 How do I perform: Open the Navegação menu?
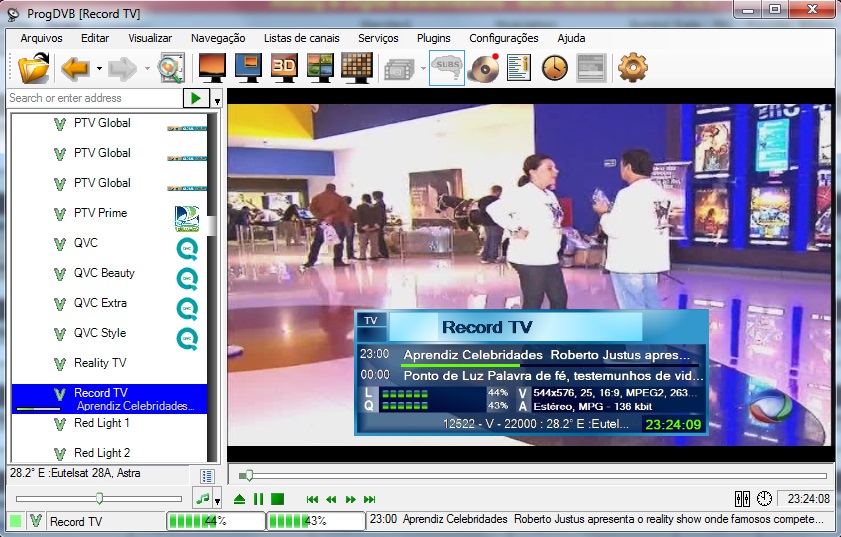218,38
